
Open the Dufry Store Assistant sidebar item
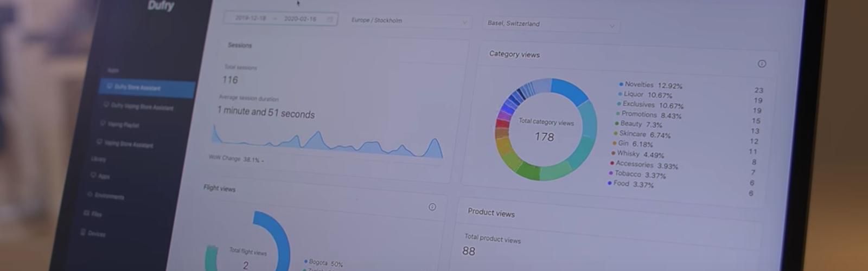[146, 88]
